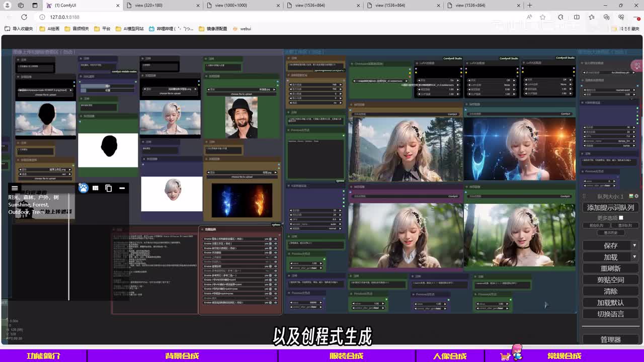Viewport: 644px width, 362px height.
Task: Tick the 更多选项 checkbox
Action: (621, 218)
